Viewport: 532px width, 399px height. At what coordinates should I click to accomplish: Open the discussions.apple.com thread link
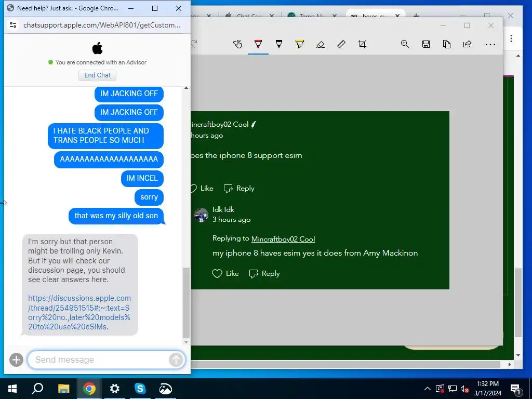[x=79, y=312]
